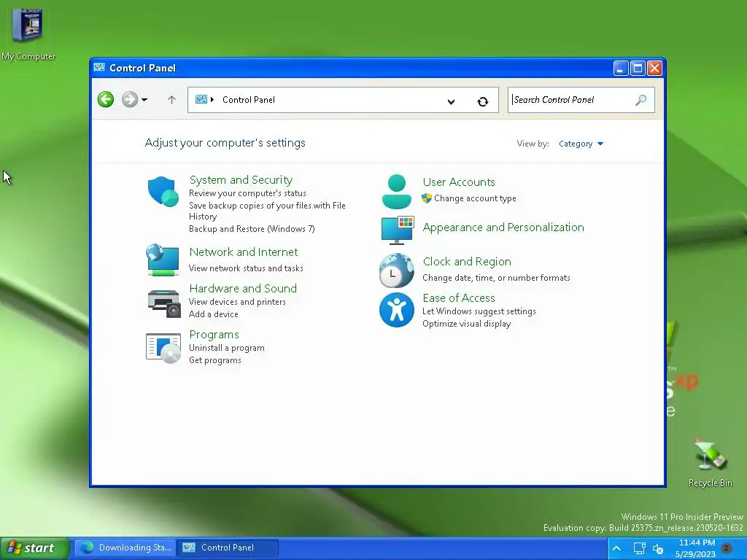The height and width of the screenshot is (560, 747).
Task: Expand the address bar history dropdown
Action: click(x=451, y=101)
